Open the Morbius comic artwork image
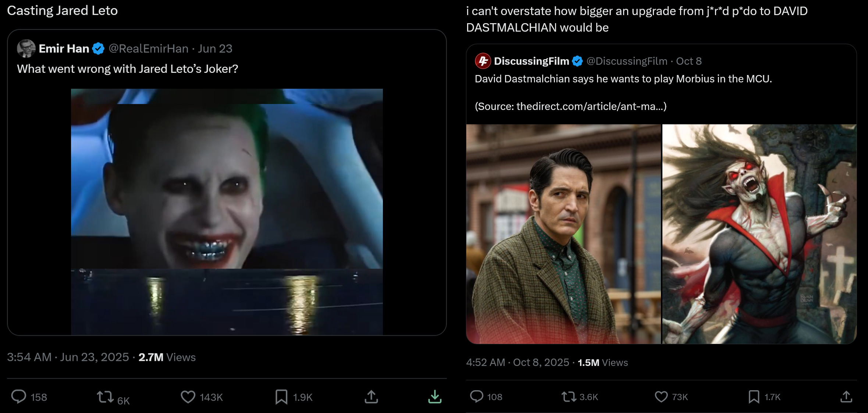The width and height of the screenshot is (868, 413). (759, 234)
